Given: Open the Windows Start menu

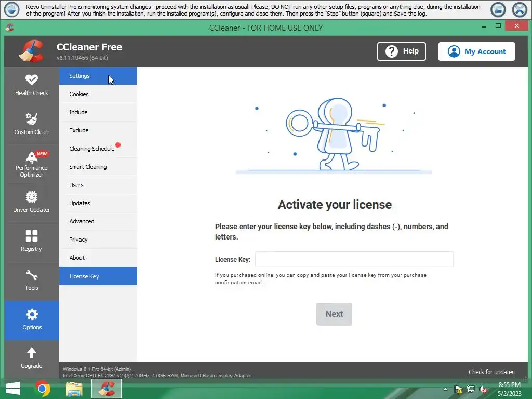Looking at the screenshot, I should click(x=13, y=389).
